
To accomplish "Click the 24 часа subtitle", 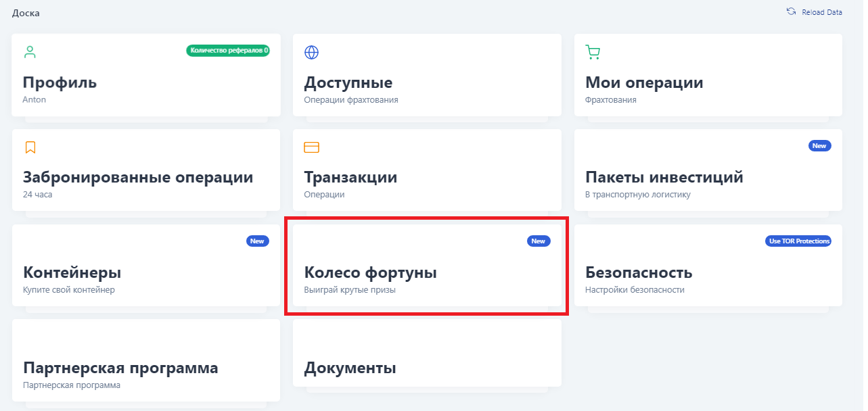I will [37, 195].
